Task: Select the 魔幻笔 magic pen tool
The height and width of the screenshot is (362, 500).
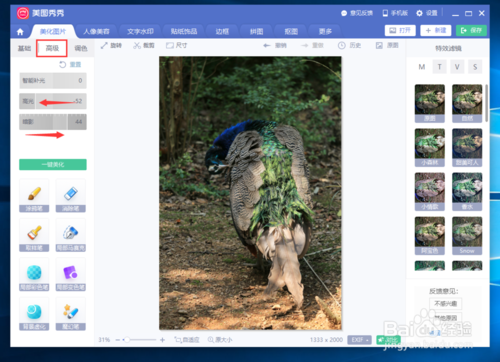Action: pyautogui.click(x=71, y=314)
